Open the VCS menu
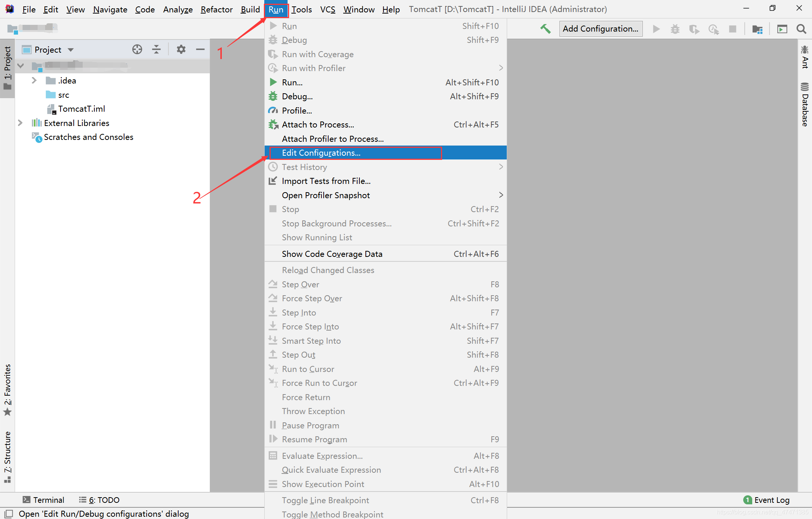This screenshot has height=519, width=812. (x=327, y=9)
